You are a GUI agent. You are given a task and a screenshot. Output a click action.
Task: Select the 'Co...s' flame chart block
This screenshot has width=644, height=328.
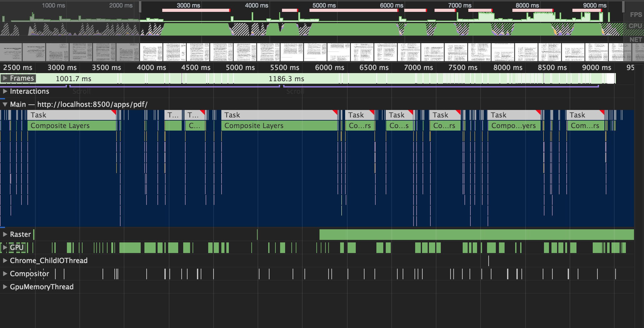click(400, 126)
